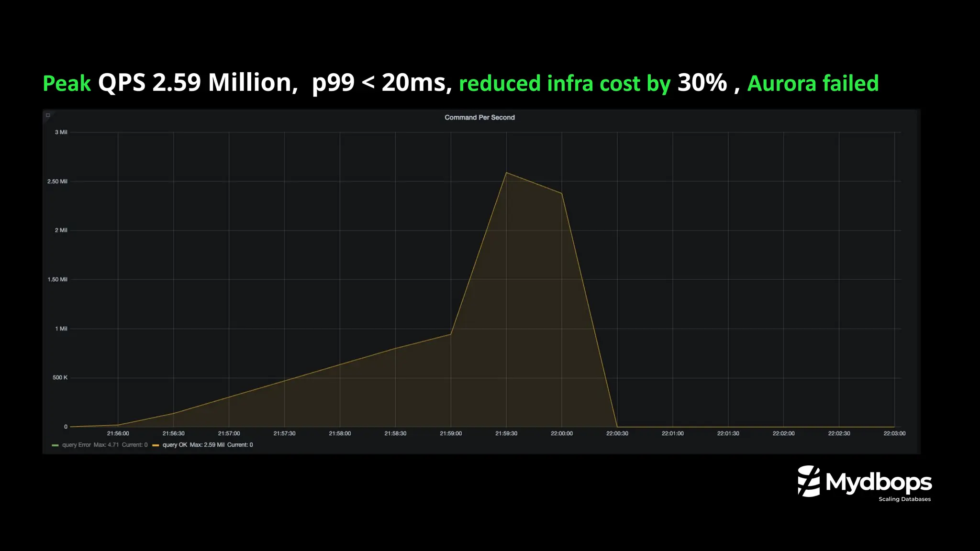Click the 22:00:00 time axis label
The height and width of the screenshot is (551, 980).
pos(562,433)
